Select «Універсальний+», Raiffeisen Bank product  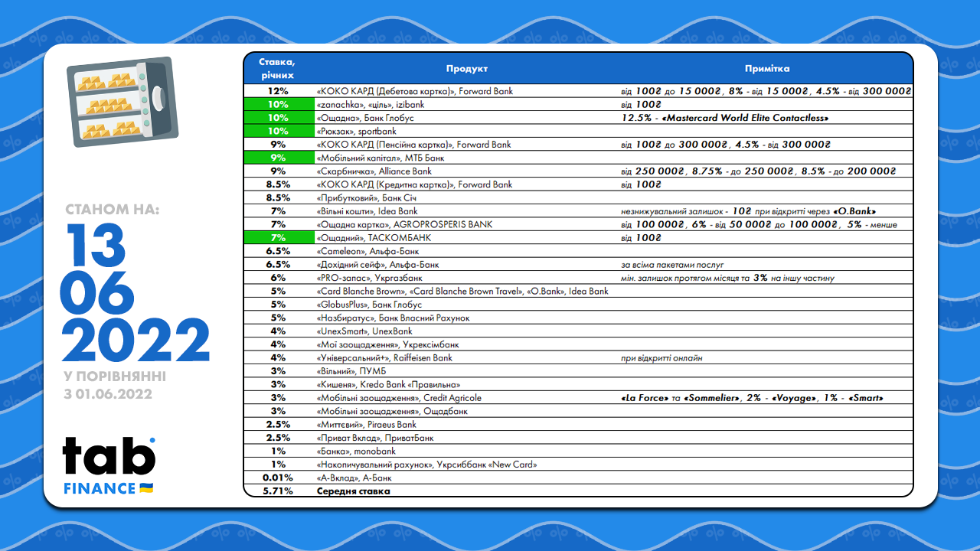tap(384, 359)
